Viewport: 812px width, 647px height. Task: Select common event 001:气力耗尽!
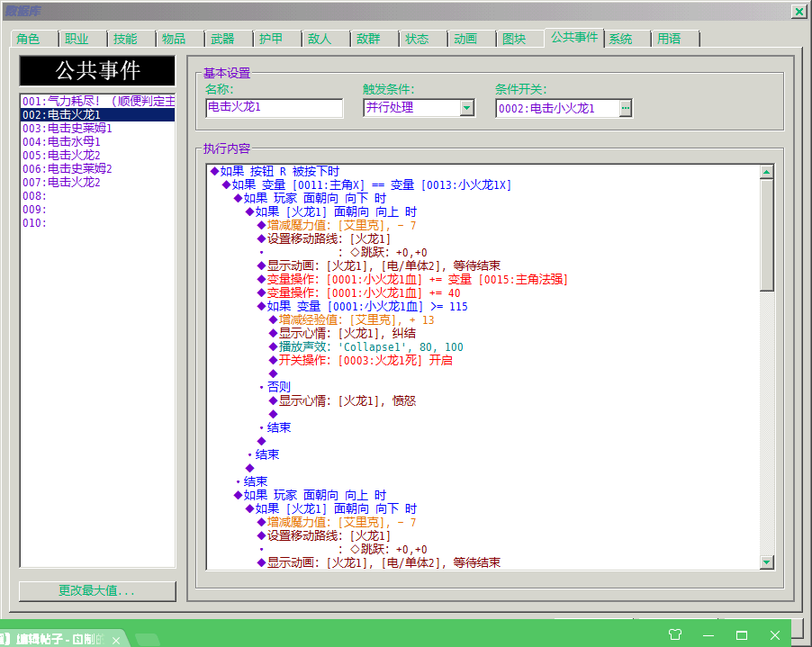point(97,101)
